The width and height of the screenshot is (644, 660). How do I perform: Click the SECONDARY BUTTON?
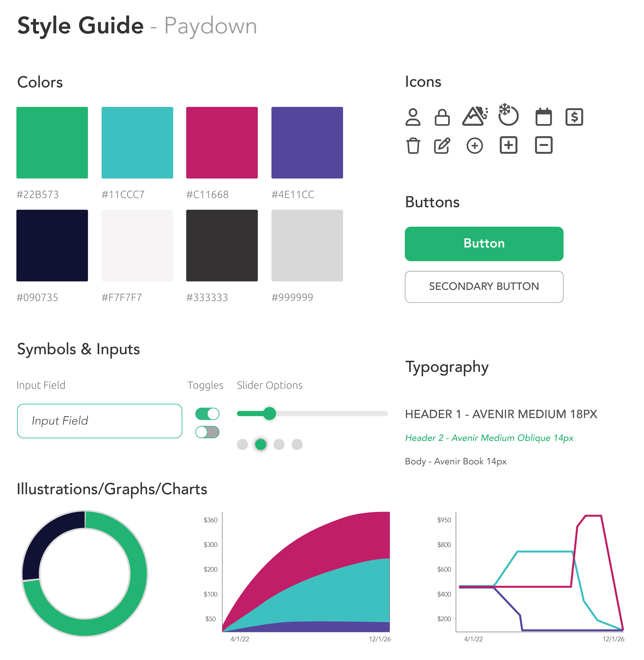pyautogui.click(x=484, y=287)
